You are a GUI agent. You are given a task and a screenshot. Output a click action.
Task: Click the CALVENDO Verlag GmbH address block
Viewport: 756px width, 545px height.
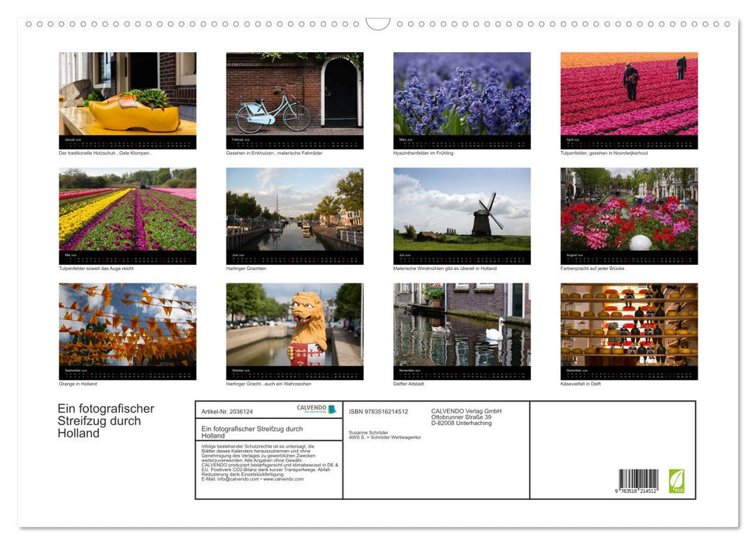[x=467, y=417]
